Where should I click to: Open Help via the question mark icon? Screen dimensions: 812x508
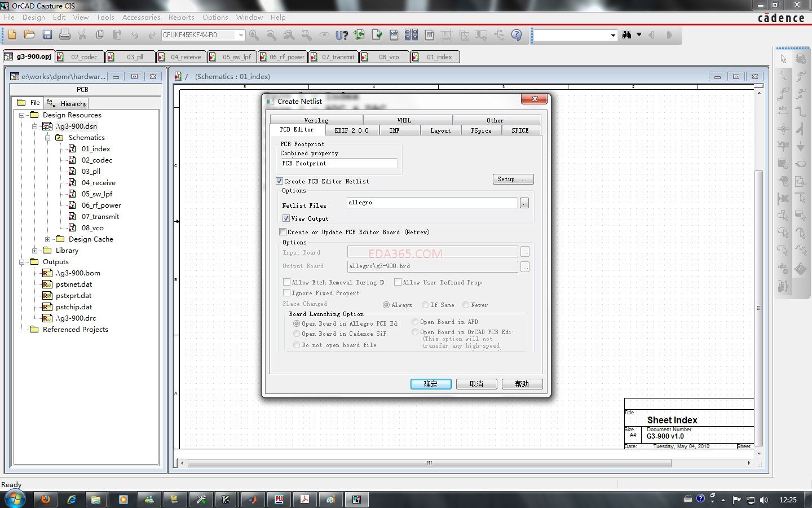tap(517, 35)
